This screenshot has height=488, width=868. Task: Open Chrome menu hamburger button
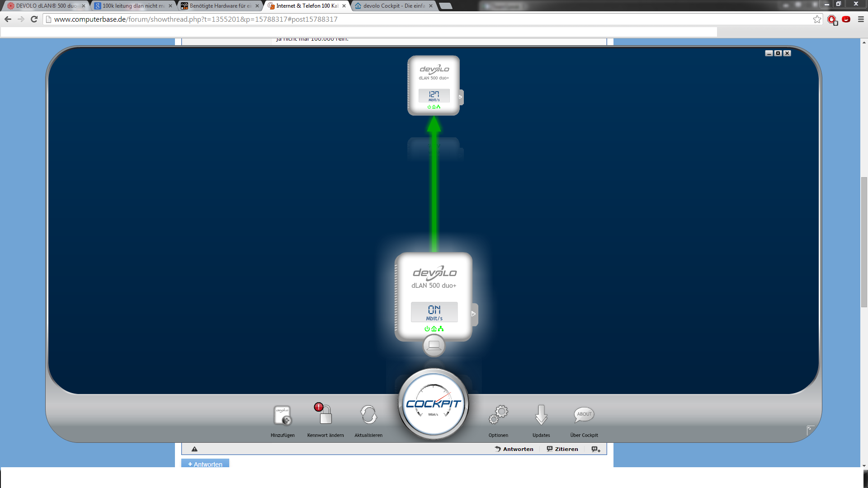click(x=861, y=19)
